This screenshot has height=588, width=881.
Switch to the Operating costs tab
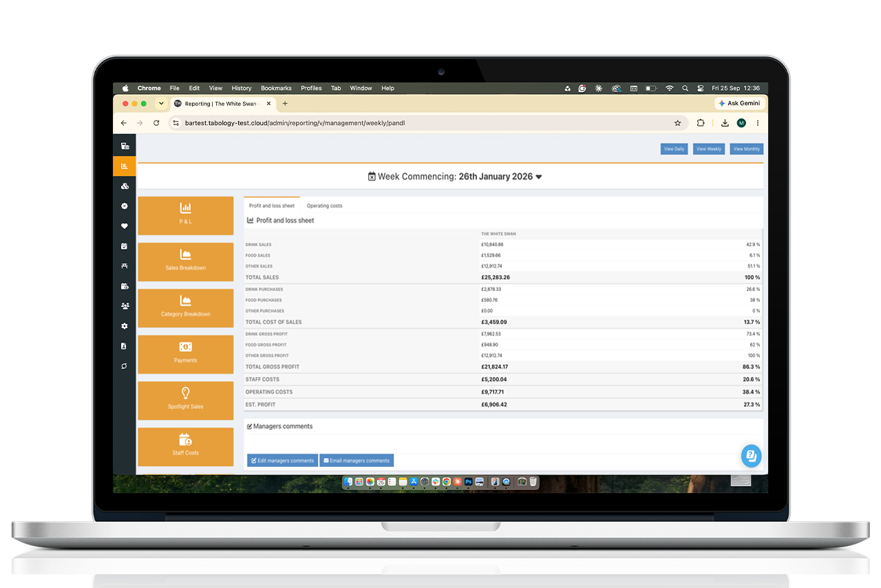pos(324,206)
